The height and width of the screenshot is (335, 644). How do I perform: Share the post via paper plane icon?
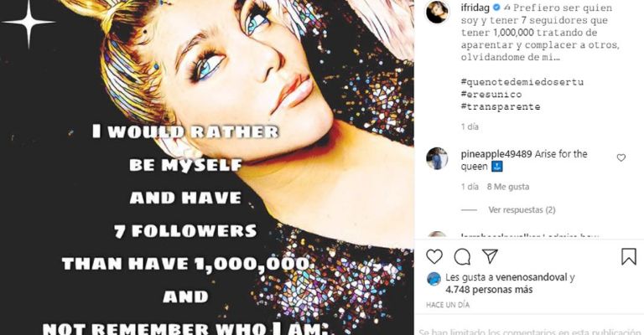490,256
